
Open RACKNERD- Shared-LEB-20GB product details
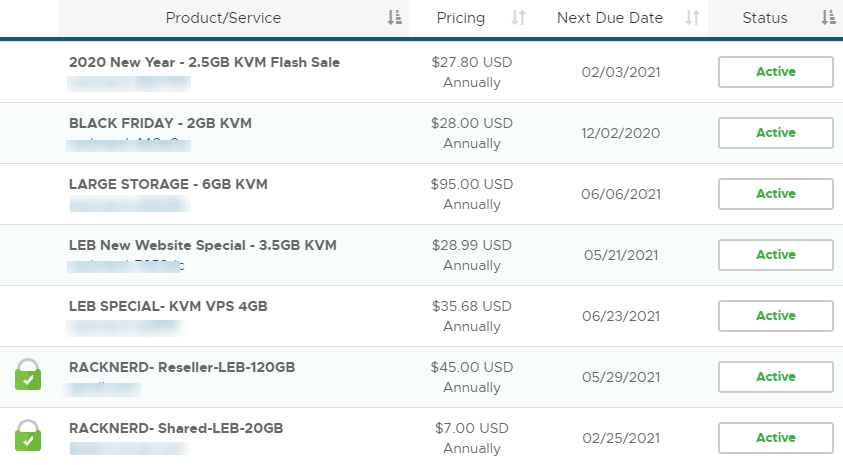(176, 428)
